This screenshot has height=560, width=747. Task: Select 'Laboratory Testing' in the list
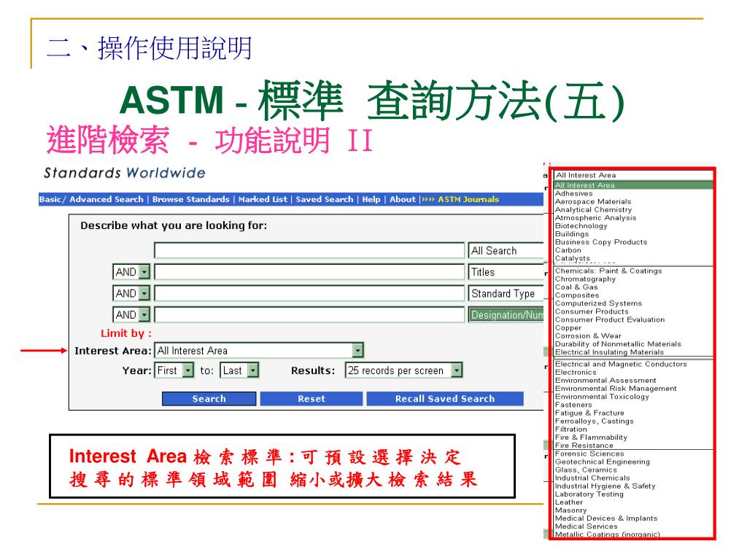[589, 494]
